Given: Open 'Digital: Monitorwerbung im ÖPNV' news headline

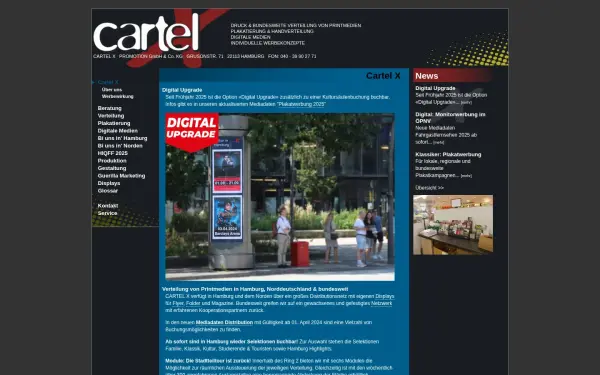Looking at the screenshot, I should 450,118.
